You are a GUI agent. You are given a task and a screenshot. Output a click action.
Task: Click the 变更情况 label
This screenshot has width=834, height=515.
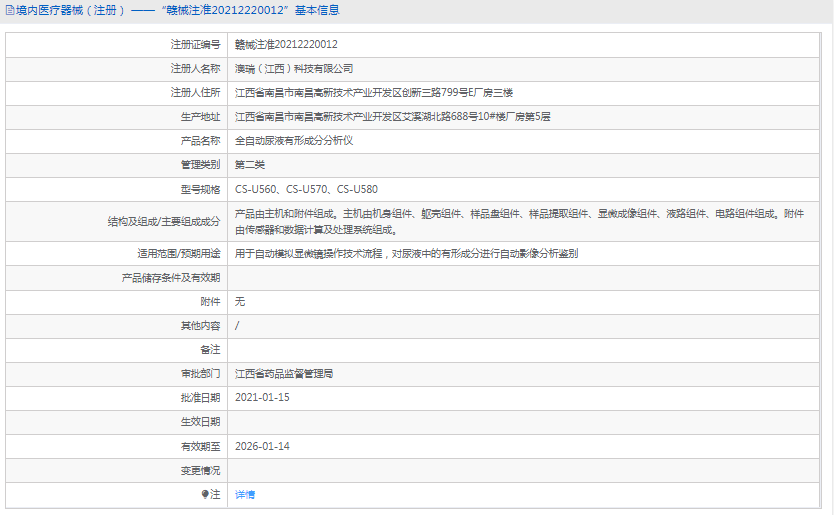pyautogui.click(x=200, y=470)
